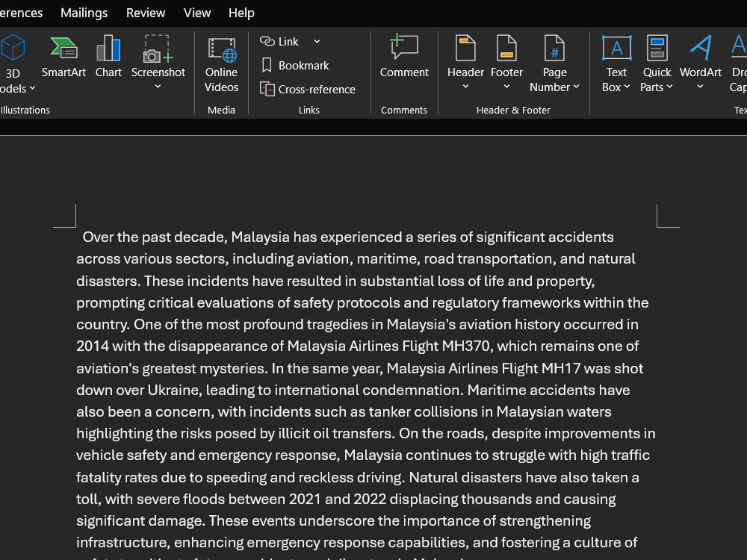747x560 pixels.
Task: Click the Link icon
Action: click(267, 41)
